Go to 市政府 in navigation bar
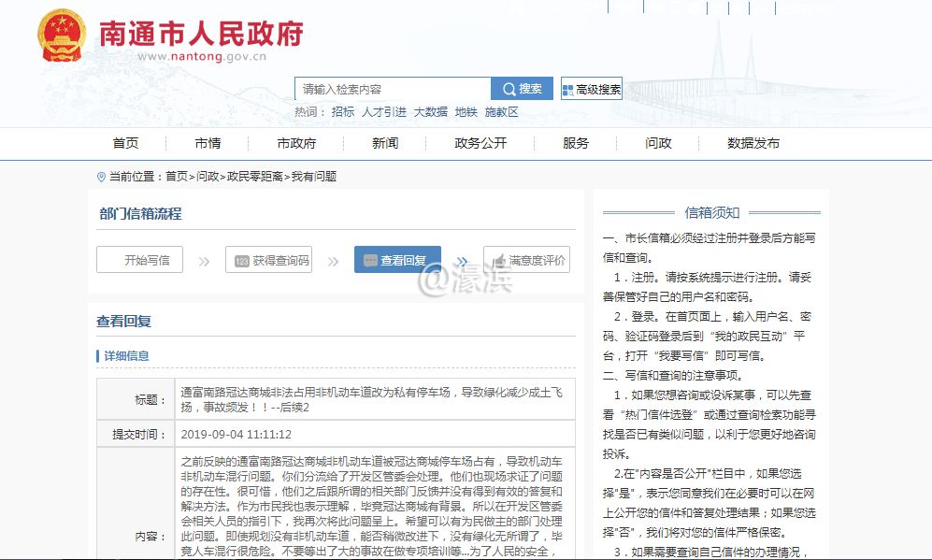Image resolution: width=932 pixels, height=560 pixels. point(296,143)
